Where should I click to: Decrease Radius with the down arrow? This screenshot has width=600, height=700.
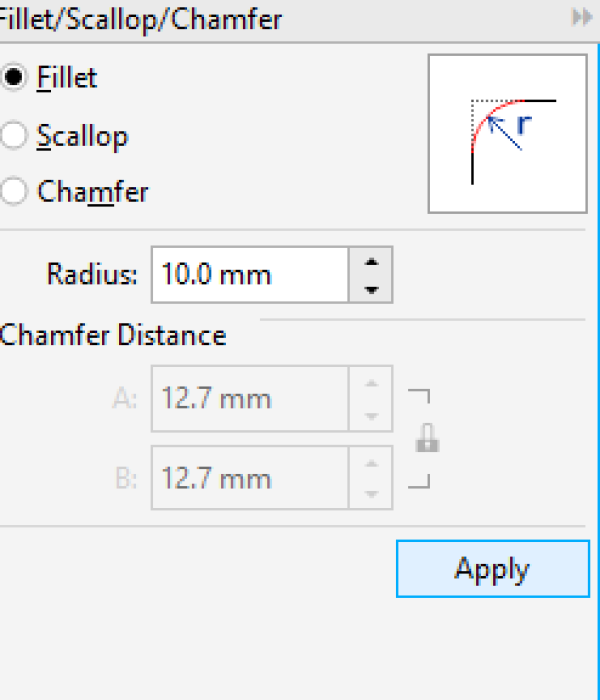pos(371,289)
